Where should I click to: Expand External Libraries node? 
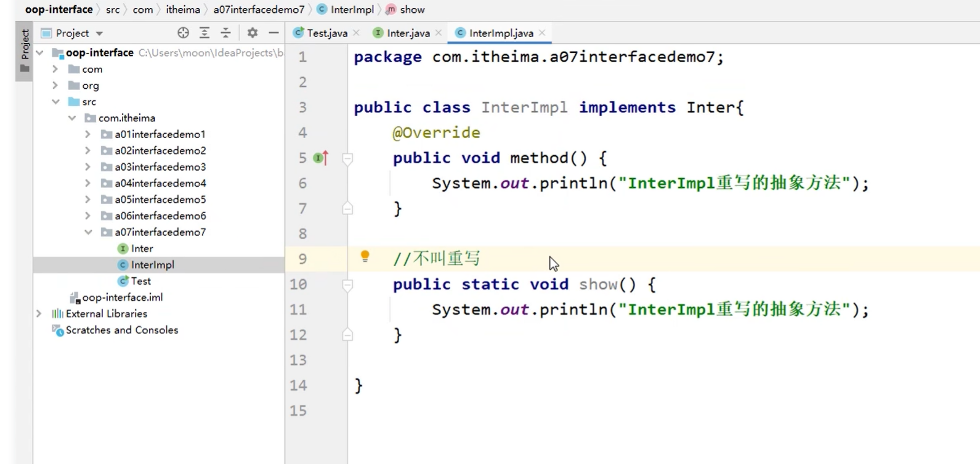pyautogui.click(x=39, y=314)
